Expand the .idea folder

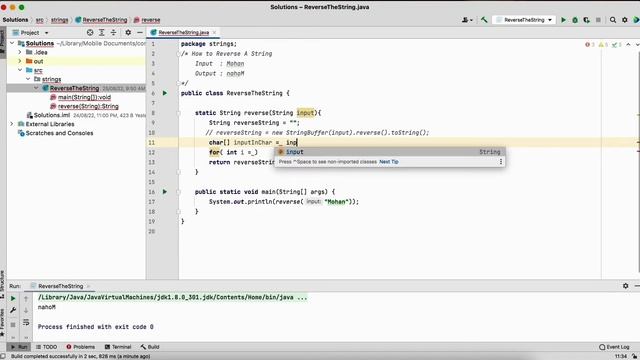tap(20, 52)
